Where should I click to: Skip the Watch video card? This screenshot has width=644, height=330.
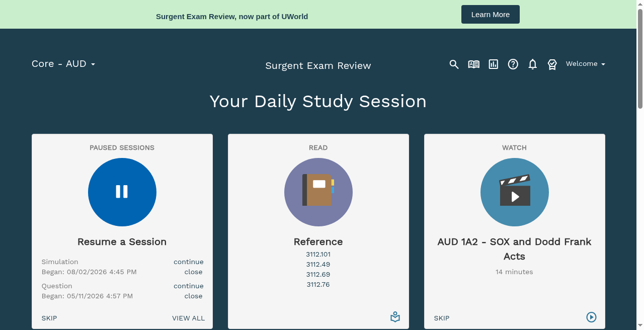442,318
